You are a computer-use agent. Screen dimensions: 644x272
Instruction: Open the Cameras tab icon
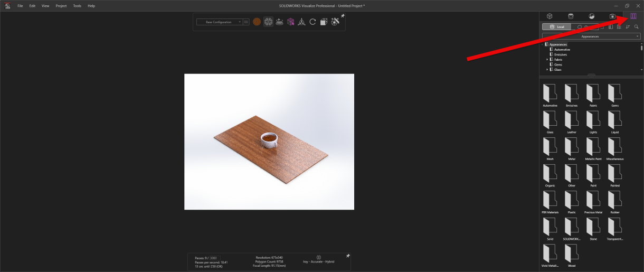click(x=612, y=16)
